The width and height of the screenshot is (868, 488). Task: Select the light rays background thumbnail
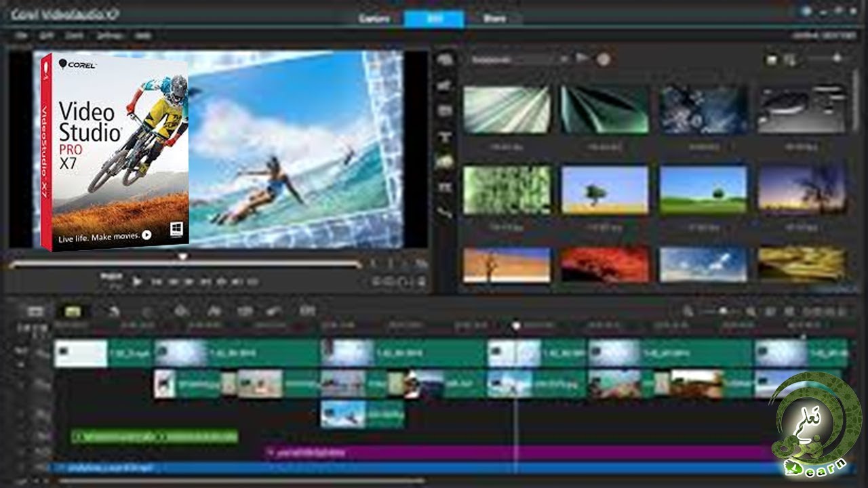click(x=507, y=109)
